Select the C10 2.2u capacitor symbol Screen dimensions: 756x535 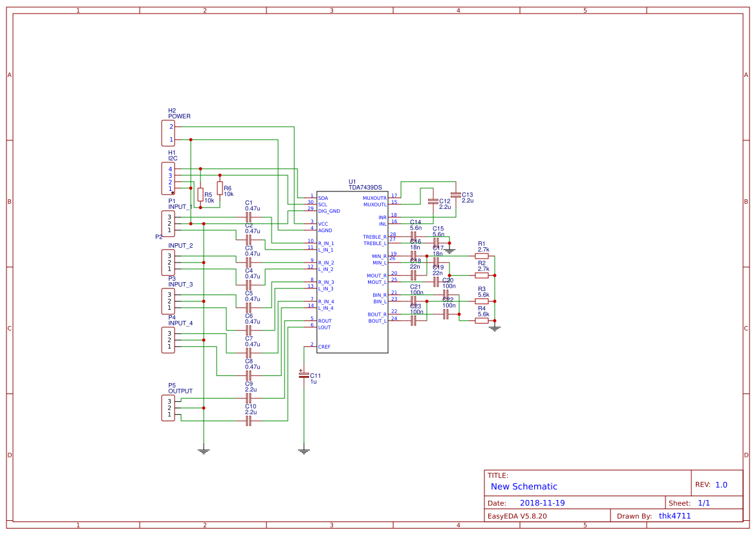pos(248,420)
